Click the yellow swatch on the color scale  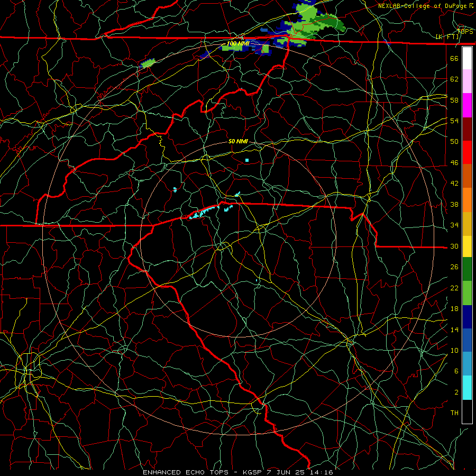pos(467,246)
